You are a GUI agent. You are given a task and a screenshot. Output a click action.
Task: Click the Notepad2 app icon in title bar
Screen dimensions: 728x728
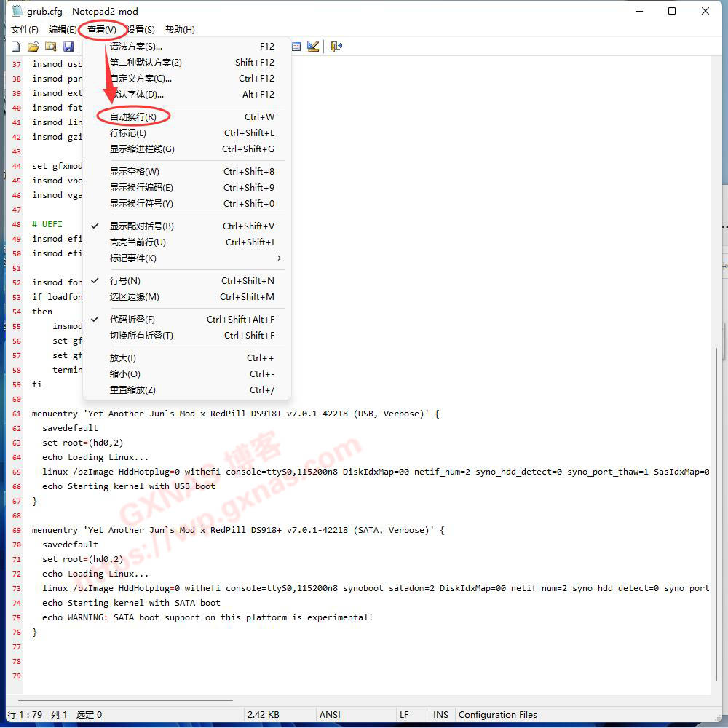(x=17, y=12)
